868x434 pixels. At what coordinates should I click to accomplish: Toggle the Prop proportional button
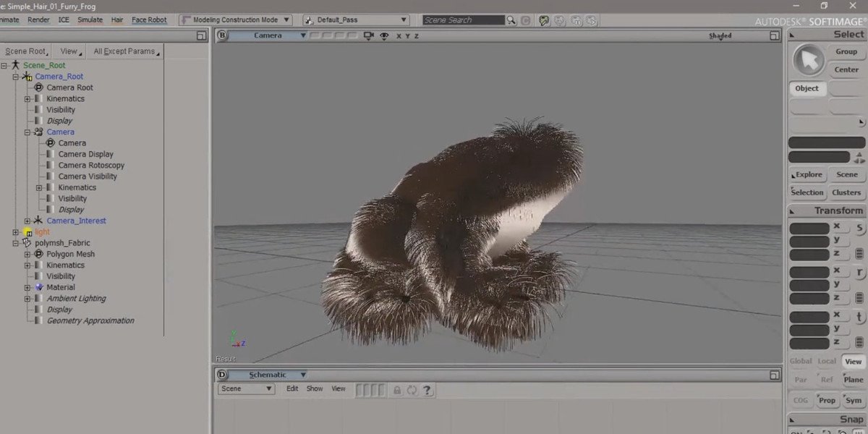click(x=827, y=400)
